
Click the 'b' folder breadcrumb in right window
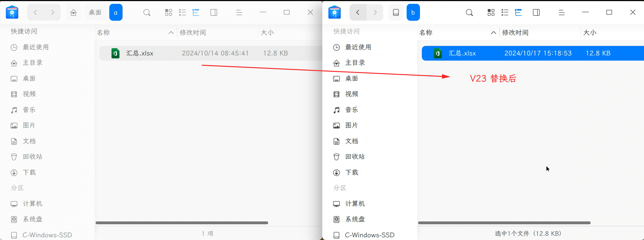point(413,12)
